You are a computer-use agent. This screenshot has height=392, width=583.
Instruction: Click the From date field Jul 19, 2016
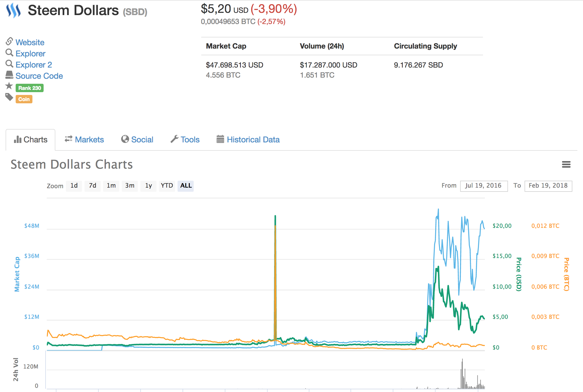(484, 186)
